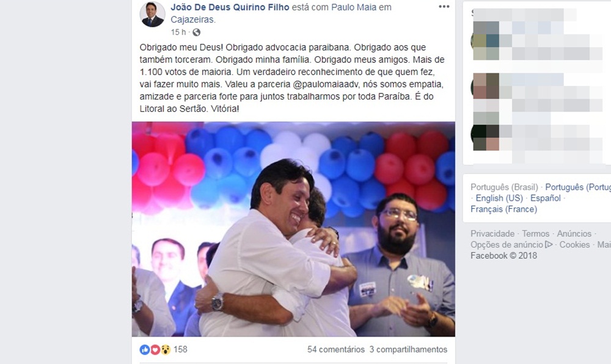Switch language to Français (France)
This screenshot has height=364, width=611.
(x=504, y=209)
